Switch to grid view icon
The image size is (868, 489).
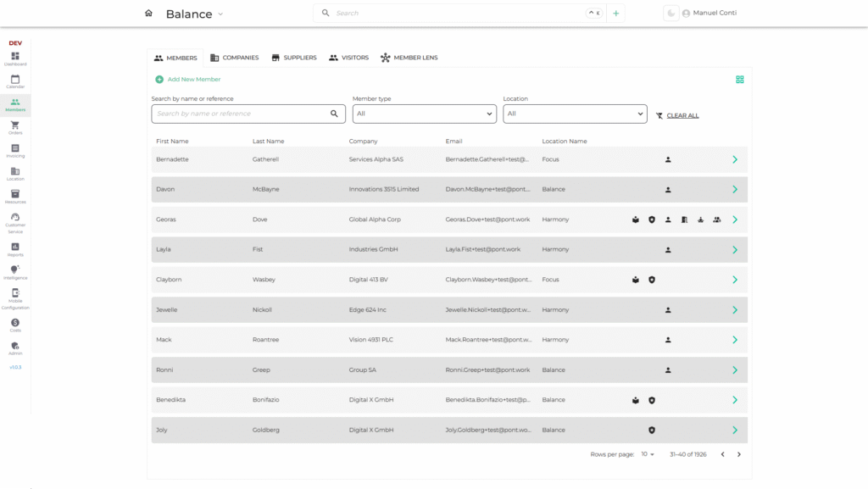click(739, 80)
